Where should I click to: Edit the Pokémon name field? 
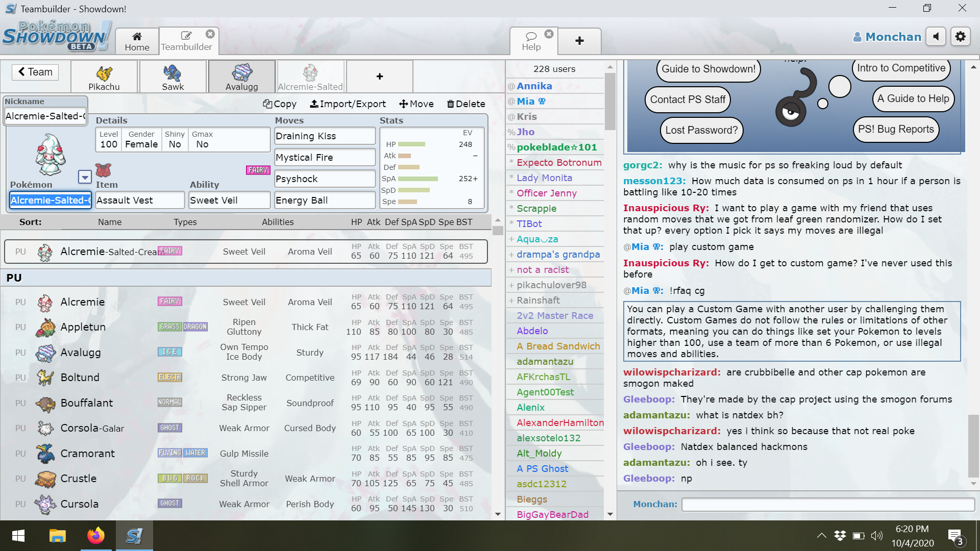point(51,201)
